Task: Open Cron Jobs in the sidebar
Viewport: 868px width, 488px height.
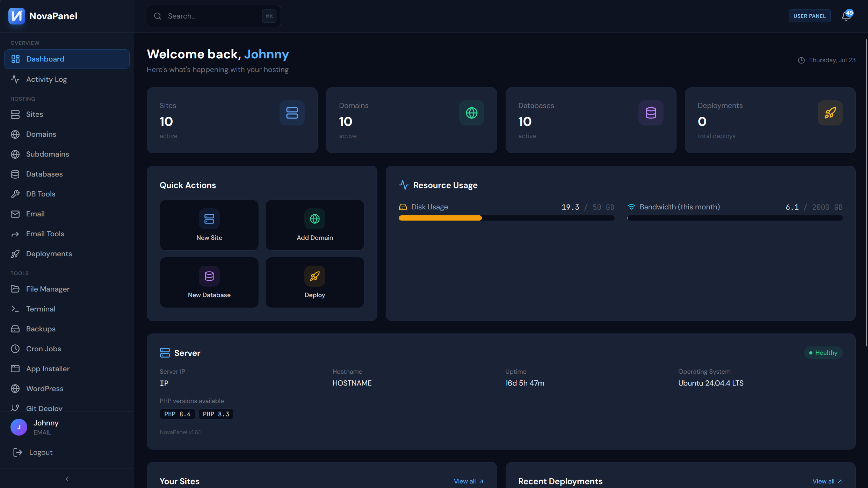Action: pyautogui.click(x=67, y=349)
